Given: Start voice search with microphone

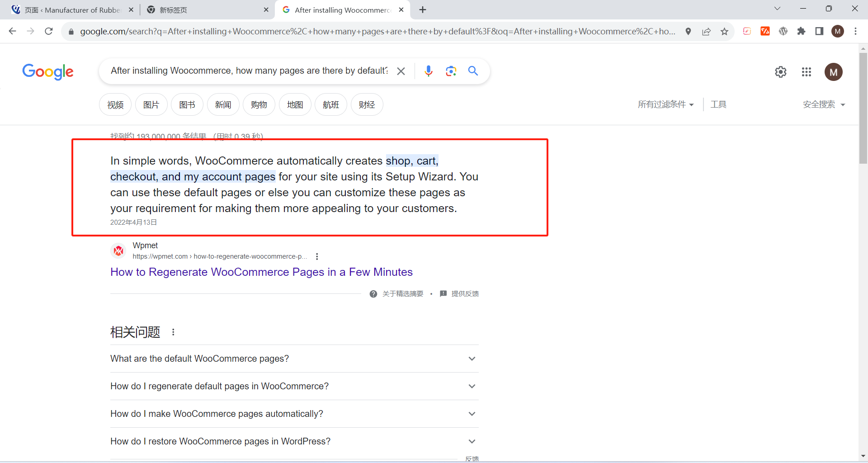Looking at the screenshot, I should tap(429, 71).
